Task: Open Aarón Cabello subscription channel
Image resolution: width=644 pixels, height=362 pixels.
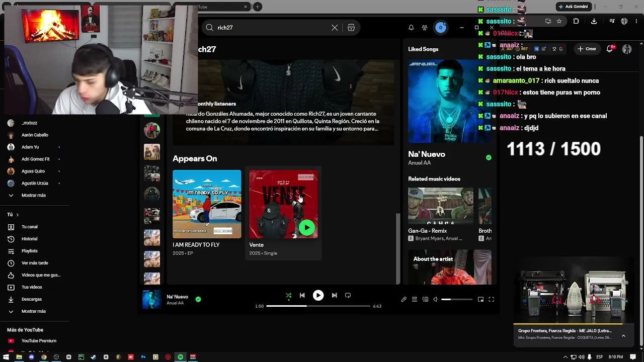Action: [35, 135]
